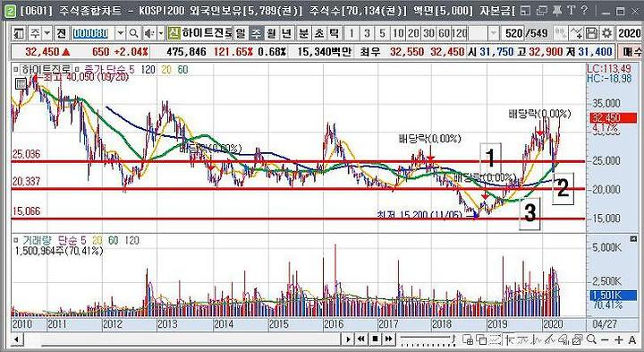Open the dropdown arrow next to speaker
This screenshot has height=352, width=644.
161,33
